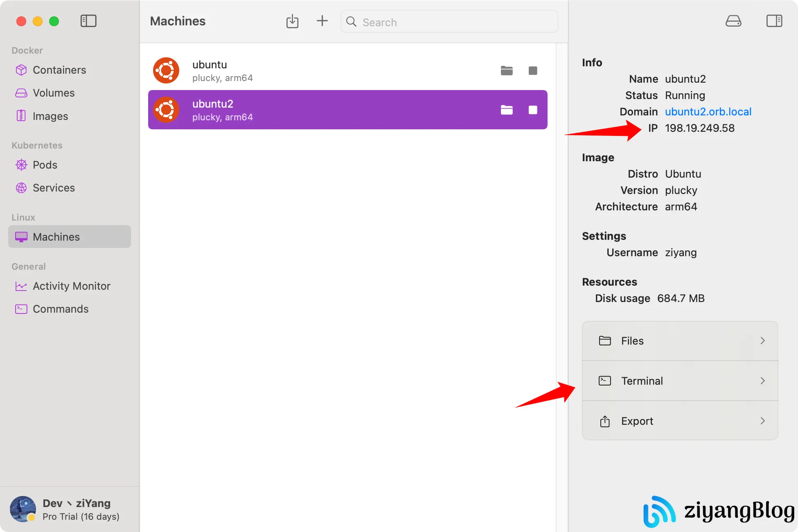
Task: Click the Activity Monitor chart icon
Action: (21, 286)
